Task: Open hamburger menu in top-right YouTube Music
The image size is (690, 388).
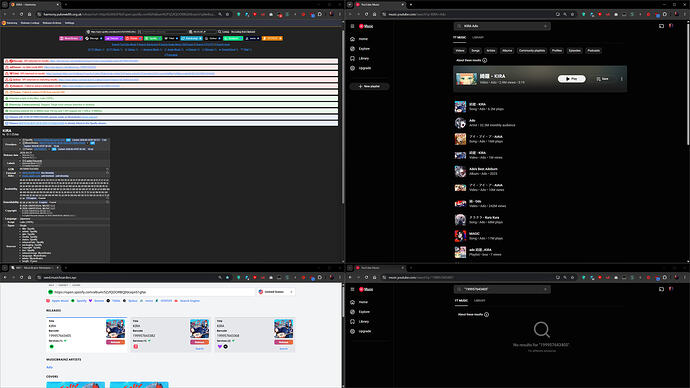Action: (x=352, y=26)
